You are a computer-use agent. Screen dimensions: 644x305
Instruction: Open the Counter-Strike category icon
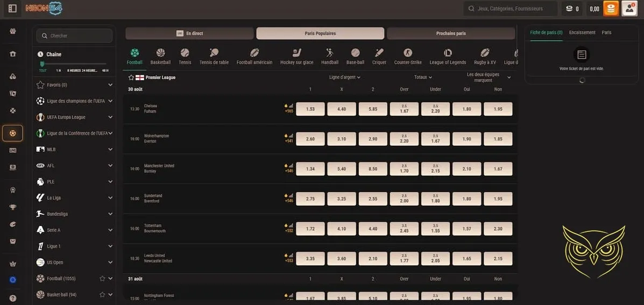coord(408,53)
